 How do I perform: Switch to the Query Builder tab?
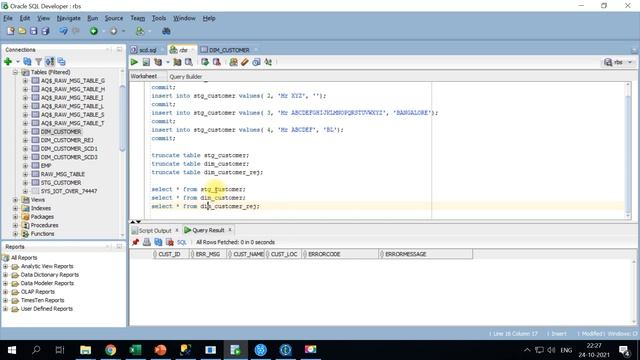coord(186,76)
